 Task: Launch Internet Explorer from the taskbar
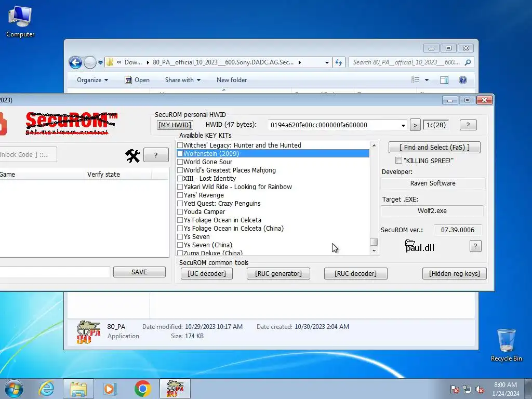[x=46, y=389]
